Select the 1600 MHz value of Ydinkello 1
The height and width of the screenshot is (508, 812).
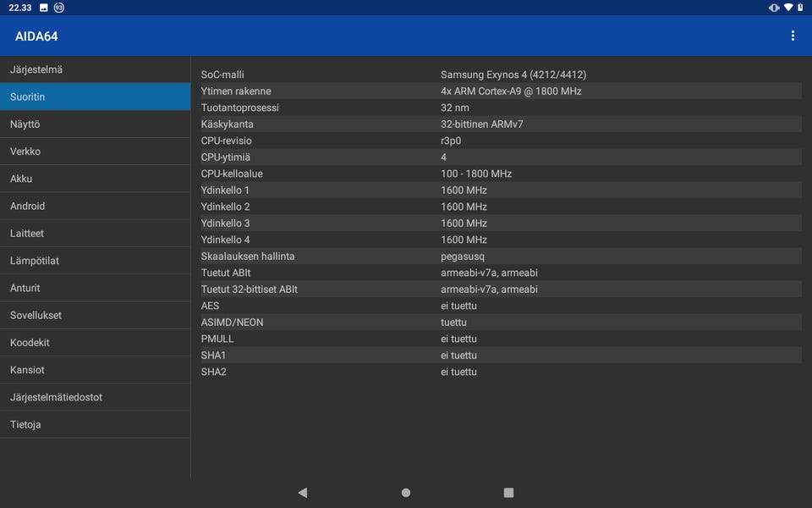464,190
